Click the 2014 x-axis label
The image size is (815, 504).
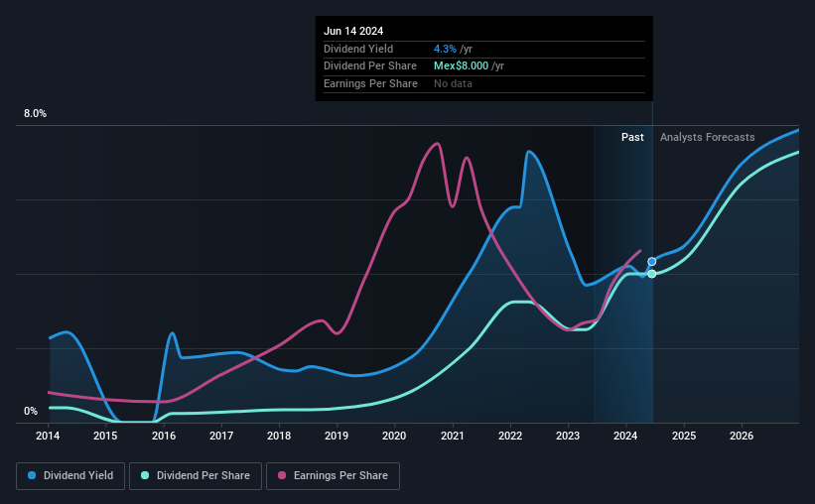[48, 436]
